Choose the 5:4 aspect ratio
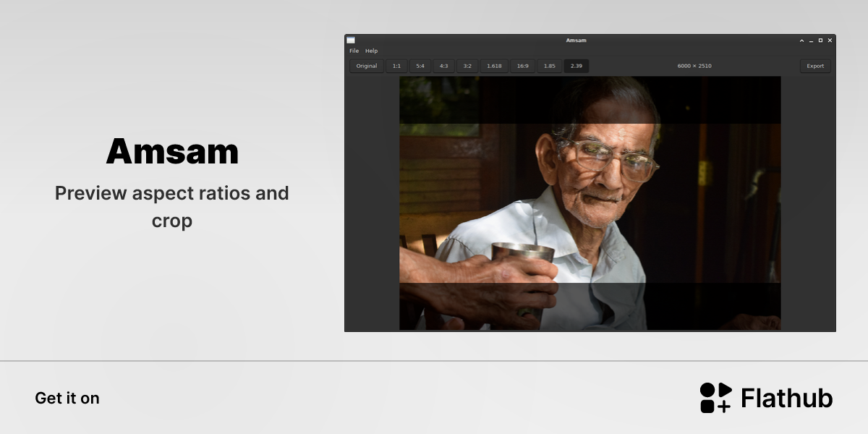 (x=420, y=67)
